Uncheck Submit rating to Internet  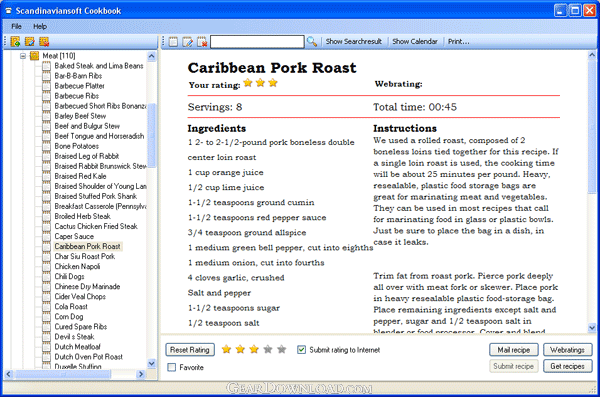302,350
